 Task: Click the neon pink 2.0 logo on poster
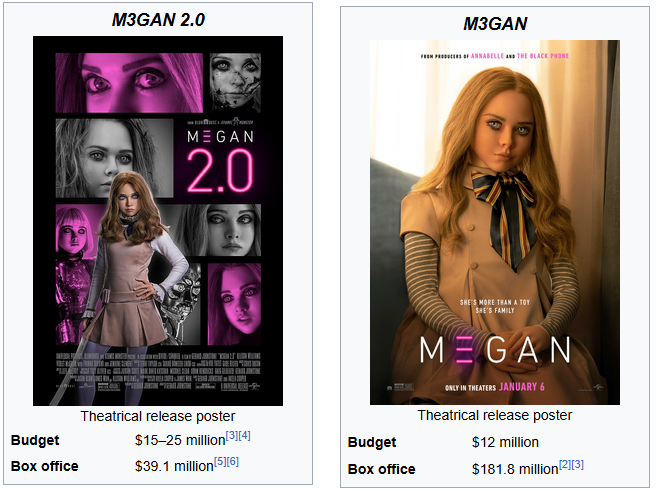(220, 171)
